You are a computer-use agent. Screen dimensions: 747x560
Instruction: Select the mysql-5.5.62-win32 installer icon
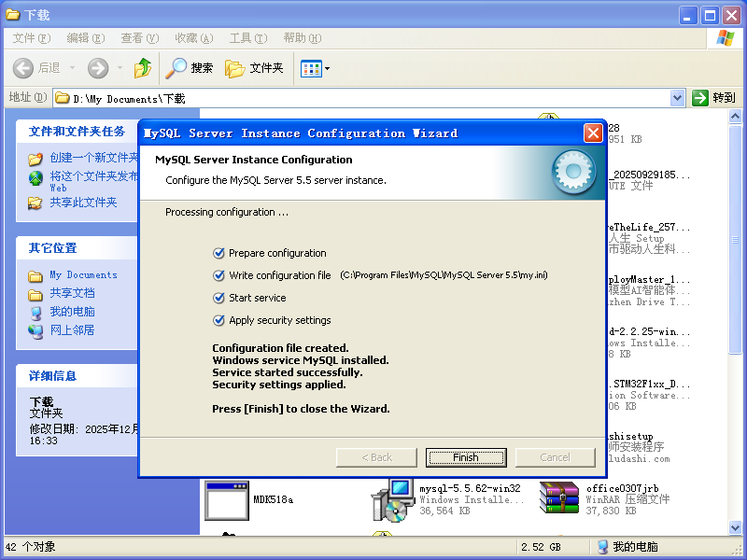pos(392,498)
